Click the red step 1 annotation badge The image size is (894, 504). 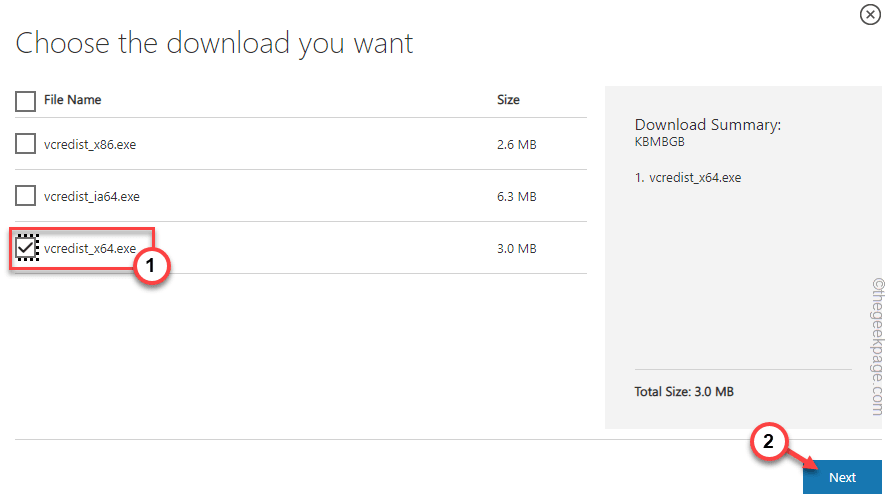coord(150,267)
